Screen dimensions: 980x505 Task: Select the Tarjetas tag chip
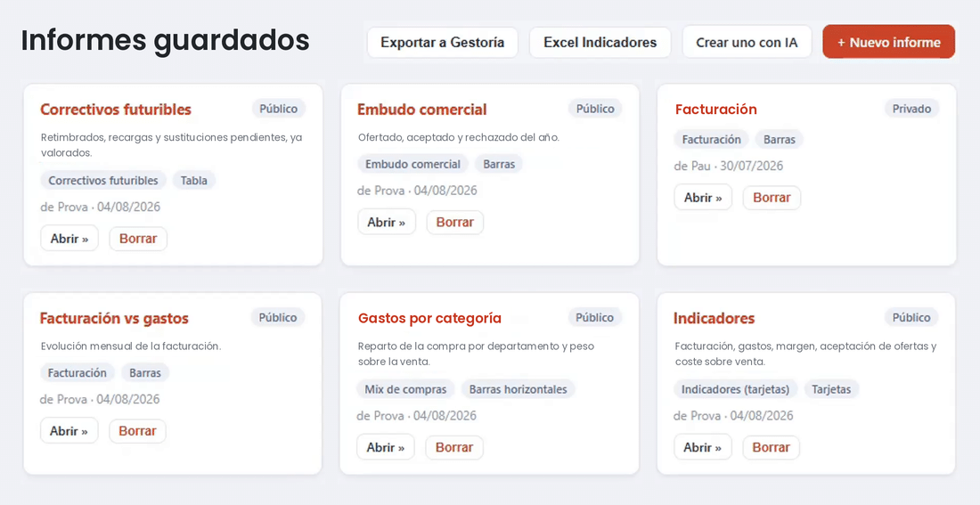click(x=832, y=389)
